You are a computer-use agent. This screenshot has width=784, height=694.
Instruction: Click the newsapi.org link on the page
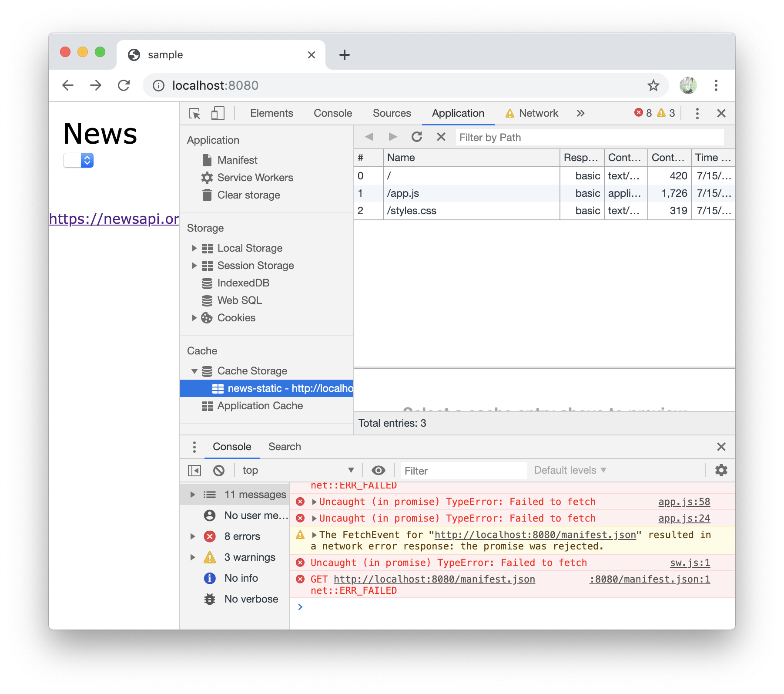click(114, 219)
